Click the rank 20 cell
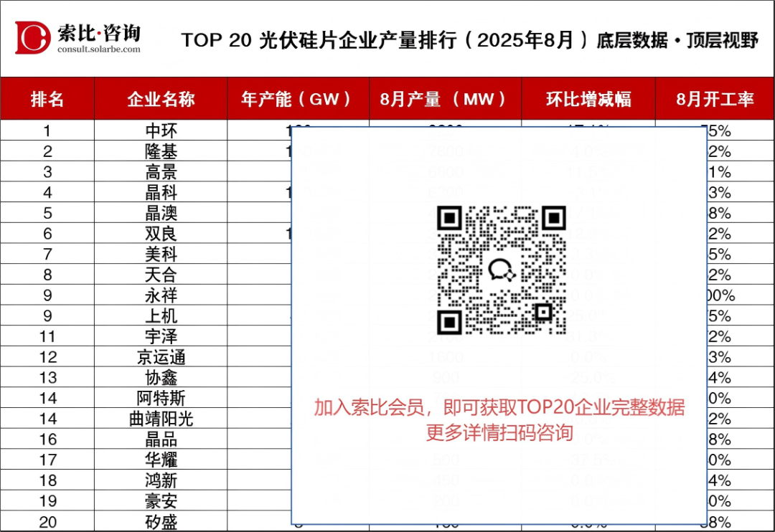Screen dimensions: 775x532 [x=47, y=522]
